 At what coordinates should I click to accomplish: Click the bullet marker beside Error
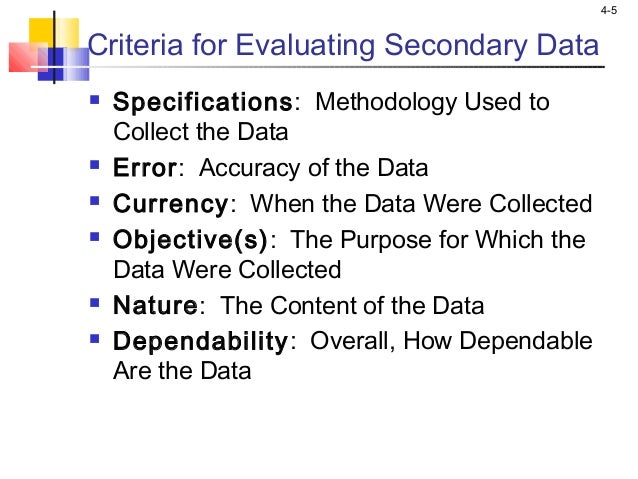tap(94, 165)
